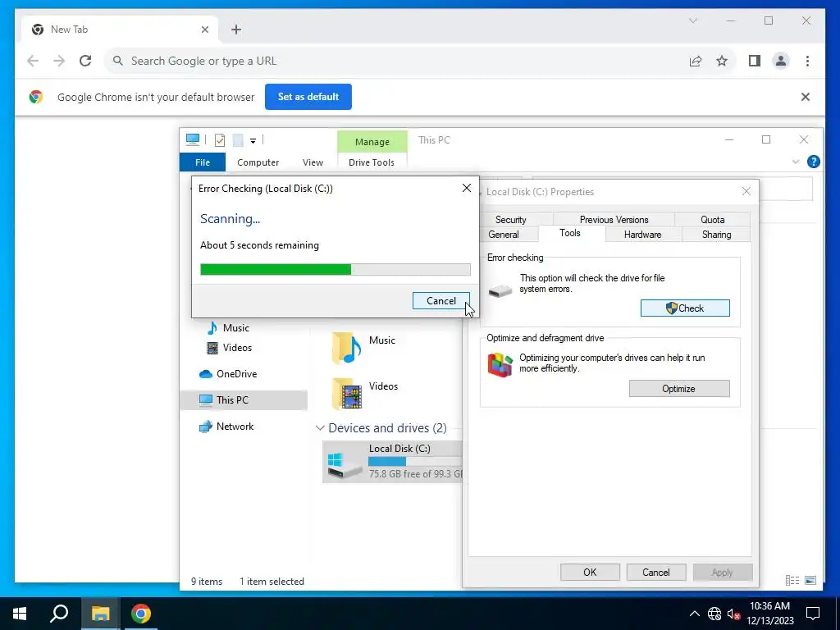840x630 pixels.
Task: Click the Check button with shield icon
Action: [685, 308]
